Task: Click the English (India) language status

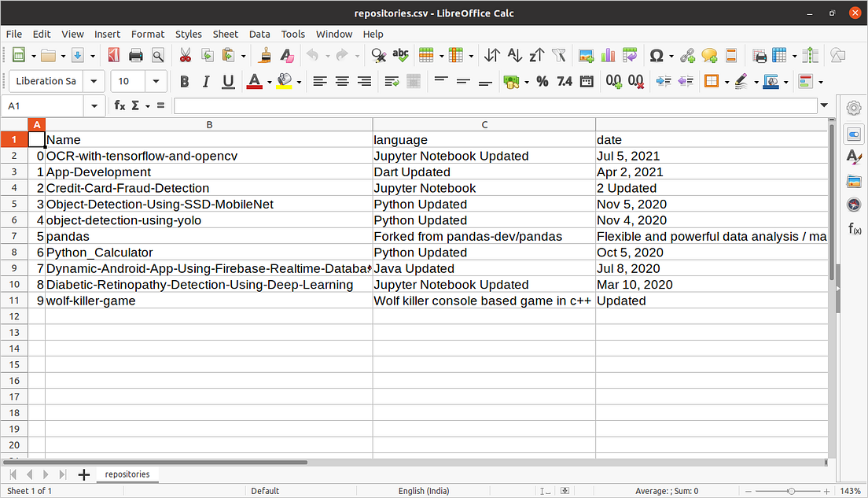Action: pos(424,491)
